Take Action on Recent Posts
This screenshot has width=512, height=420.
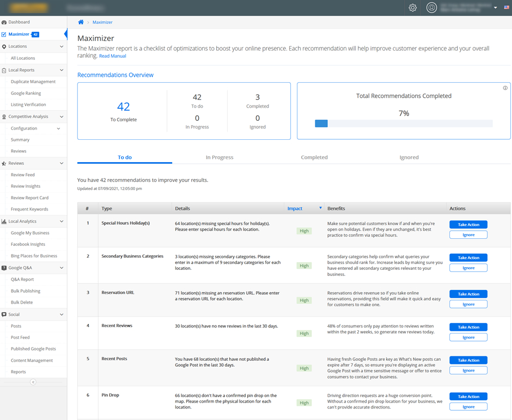click(468, 360)
